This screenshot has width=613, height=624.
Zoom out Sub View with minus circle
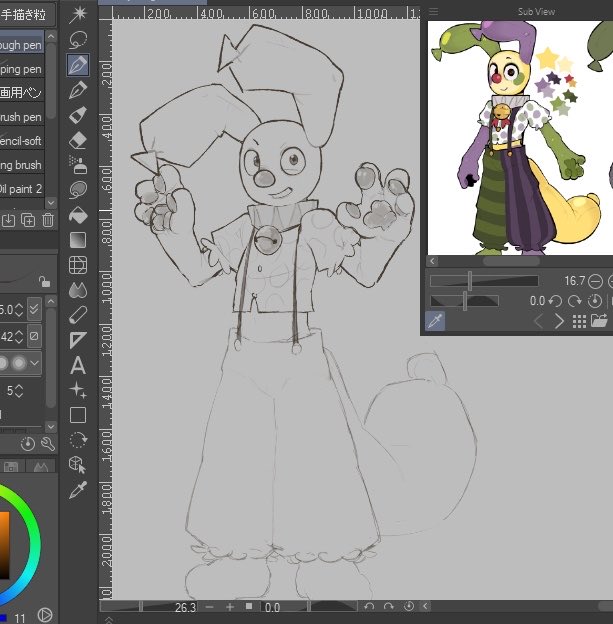(595, 281)
